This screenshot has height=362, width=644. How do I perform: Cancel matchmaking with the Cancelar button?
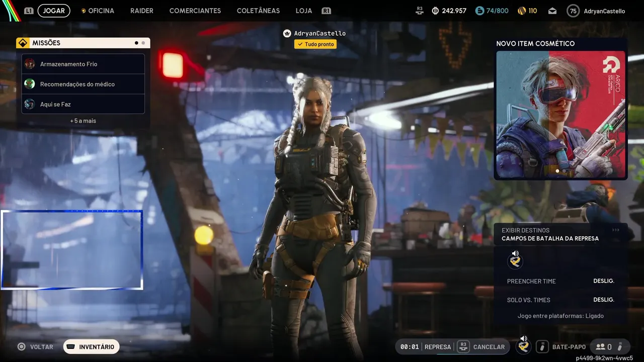(x=480, y=347)
